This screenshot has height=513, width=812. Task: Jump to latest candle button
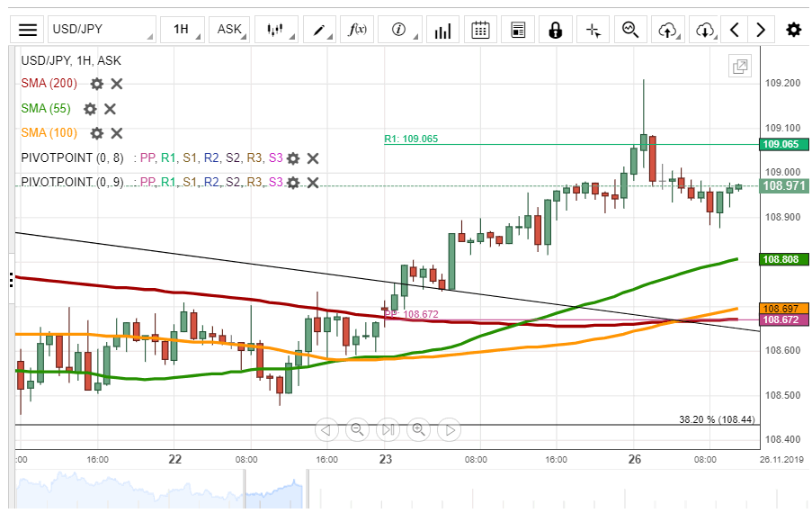[388, 429]
